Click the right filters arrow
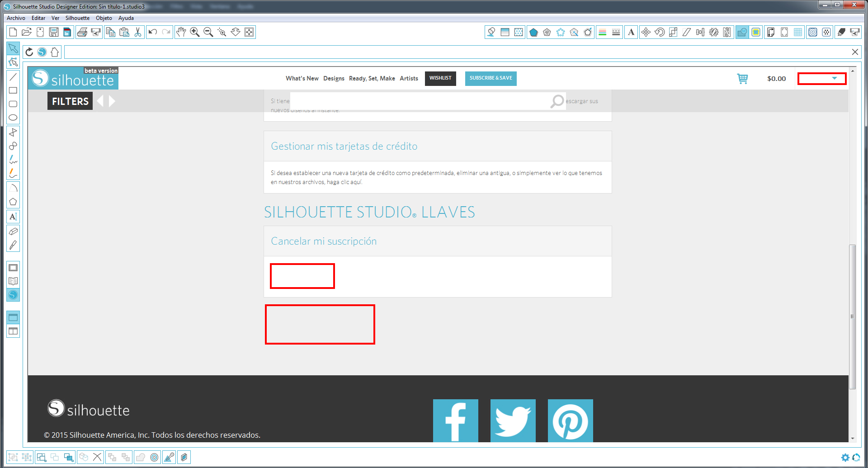 (x=112, y=101)
